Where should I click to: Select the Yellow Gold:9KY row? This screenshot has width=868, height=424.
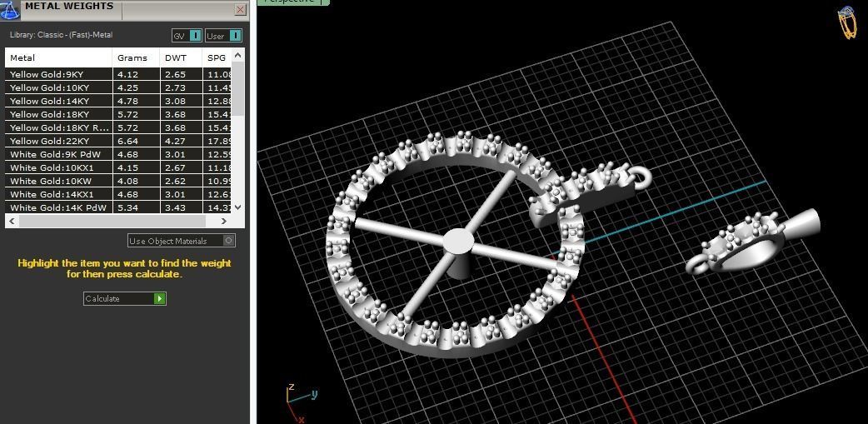pos(118,74)
